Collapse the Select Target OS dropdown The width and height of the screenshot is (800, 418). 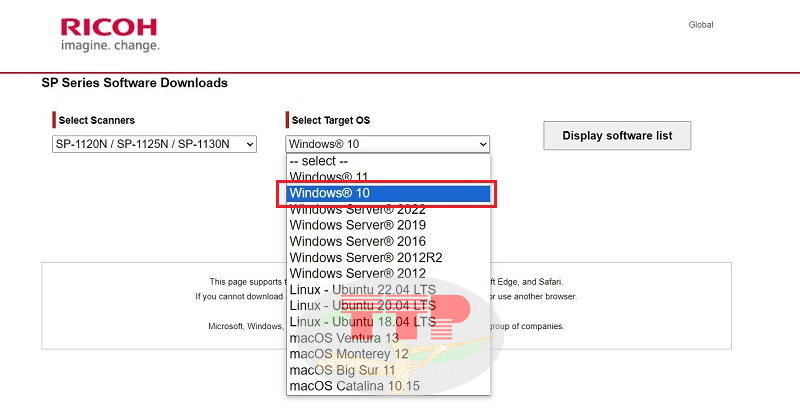pyautogui.click(x=387, y=144)
